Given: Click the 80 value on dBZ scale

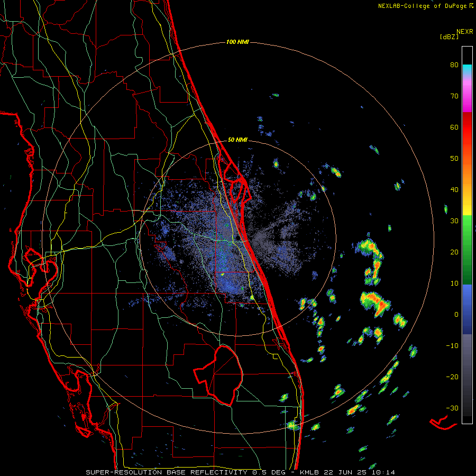Looking at the screenshot, I should (454, 65).
